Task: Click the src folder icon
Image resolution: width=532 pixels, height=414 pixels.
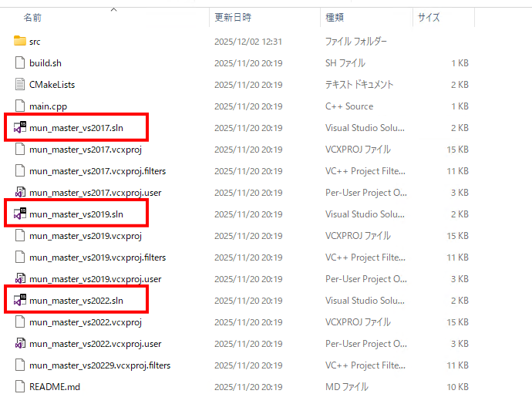Action: (20, 41)
